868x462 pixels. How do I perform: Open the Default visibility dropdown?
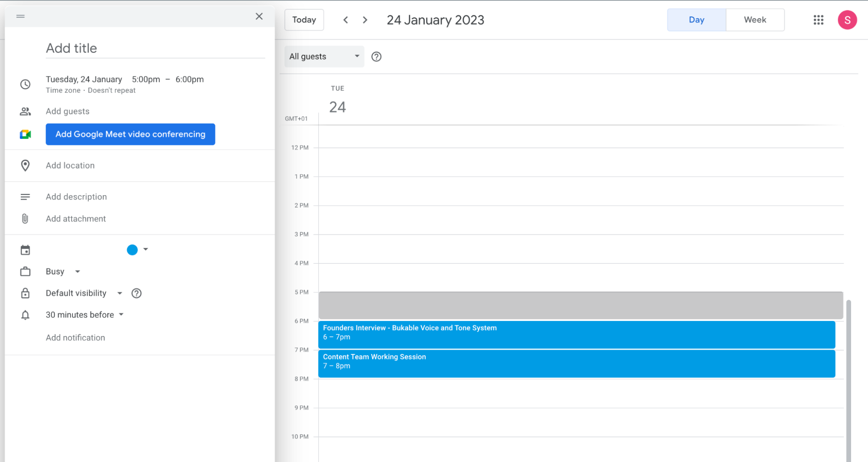click(x=84, y=294)
